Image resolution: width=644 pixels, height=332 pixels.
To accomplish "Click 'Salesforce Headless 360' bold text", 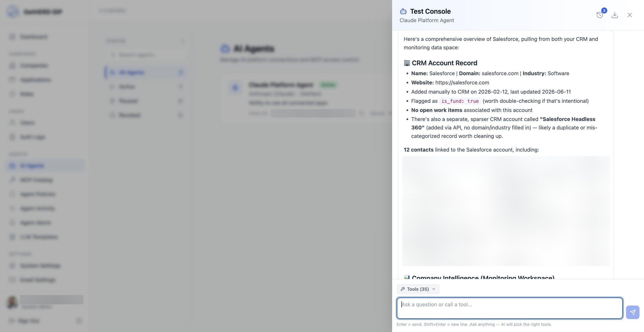I will tap(503, 123).
